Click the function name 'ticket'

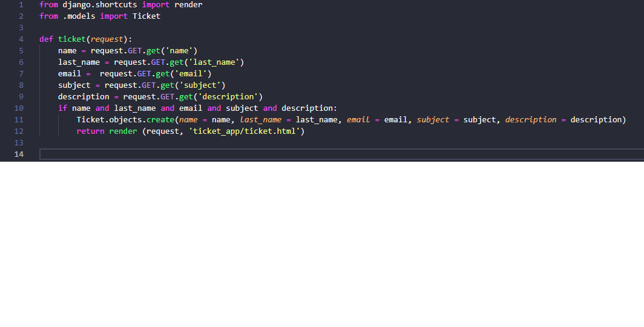point(72,39)
